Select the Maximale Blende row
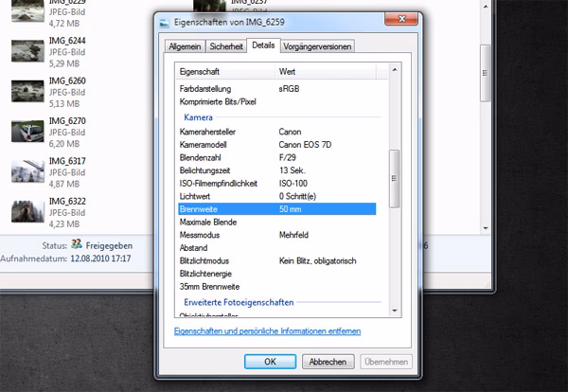 click(x=277, y=223)
